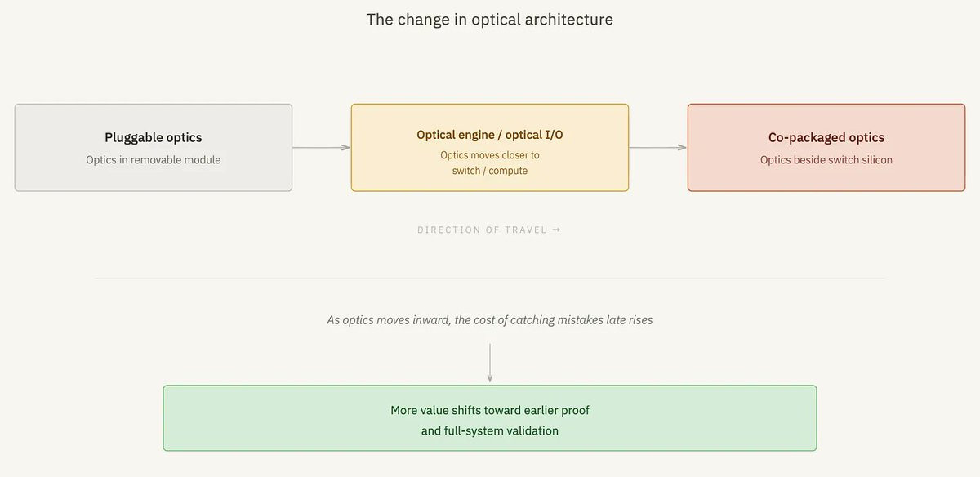Image resolution: width=980 pixels, height=477 pixels.
Task: Click arrow from Optical engine to Co-packaged optics
Action: coord(657,148)
